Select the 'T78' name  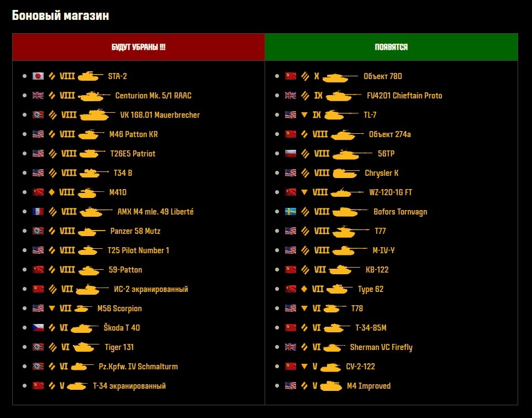[357, 309]
